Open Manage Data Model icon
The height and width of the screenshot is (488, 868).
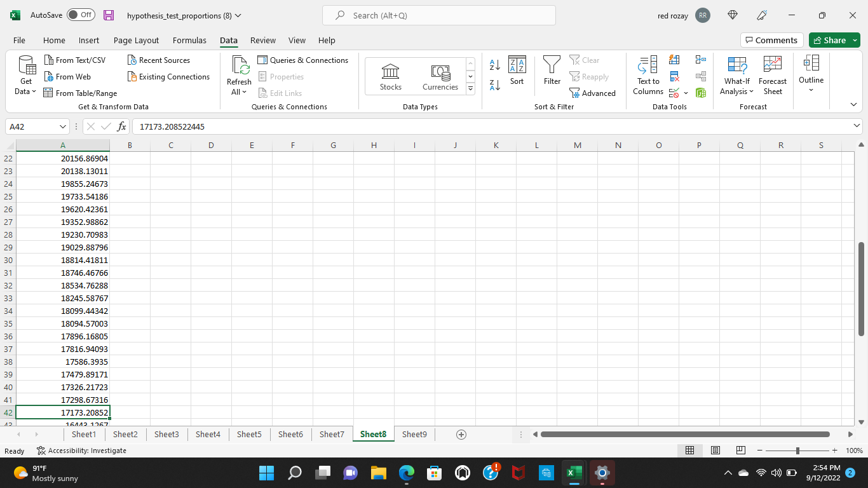(701, 93)
